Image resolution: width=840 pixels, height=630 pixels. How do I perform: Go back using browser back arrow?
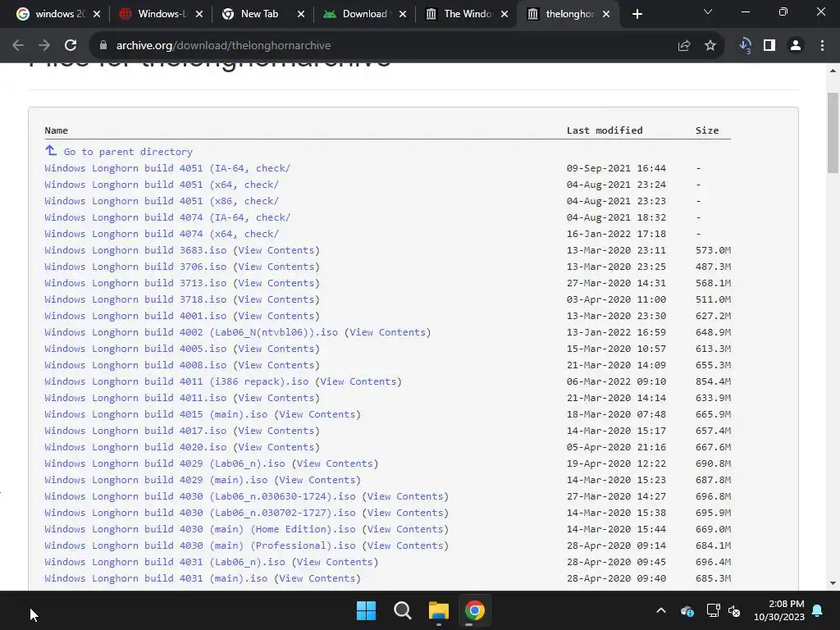18,46
